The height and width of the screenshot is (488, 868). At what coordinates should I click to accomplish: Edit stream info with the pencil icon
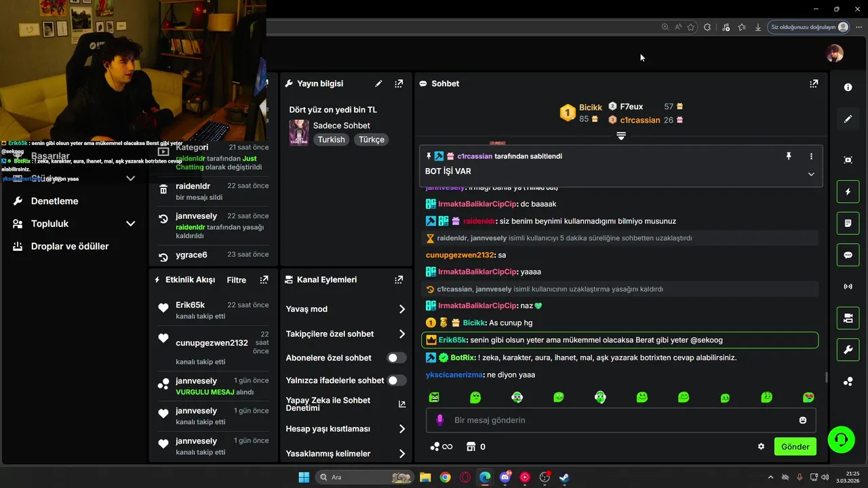(x=378, y=83)
